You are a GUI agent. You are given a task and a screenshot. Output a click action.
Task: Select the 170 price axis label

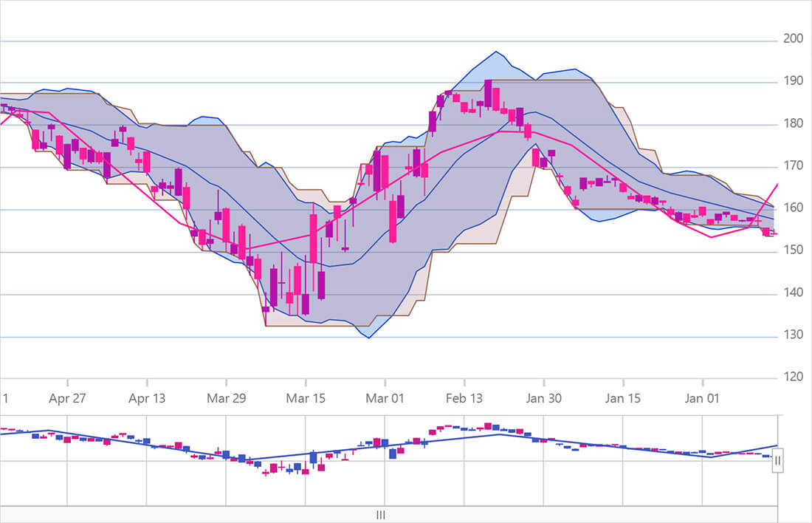[793, 166]
